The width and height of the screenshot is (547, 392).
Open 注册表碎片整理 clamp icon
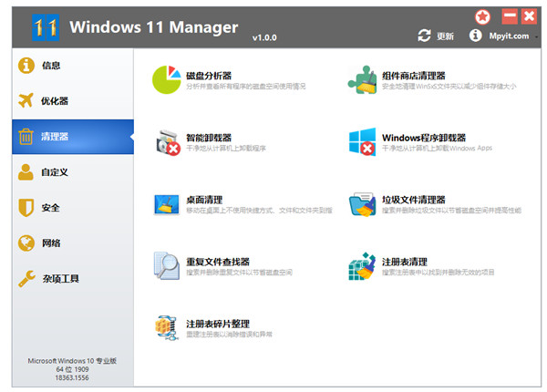[x=167, y=328]
